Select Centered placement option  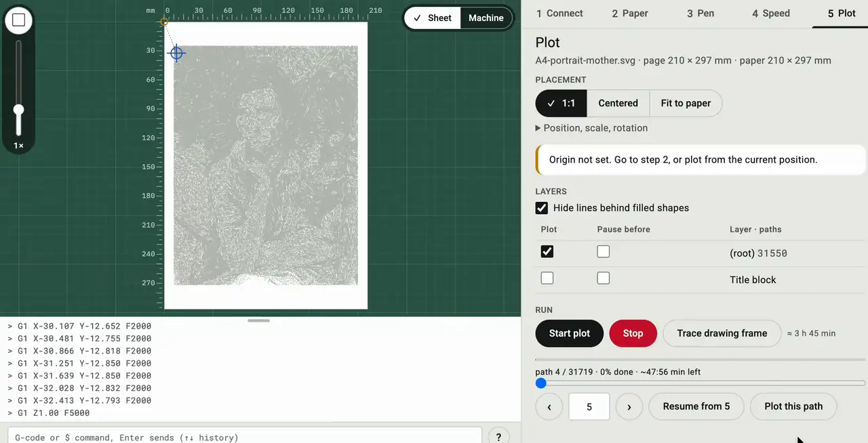618,104
